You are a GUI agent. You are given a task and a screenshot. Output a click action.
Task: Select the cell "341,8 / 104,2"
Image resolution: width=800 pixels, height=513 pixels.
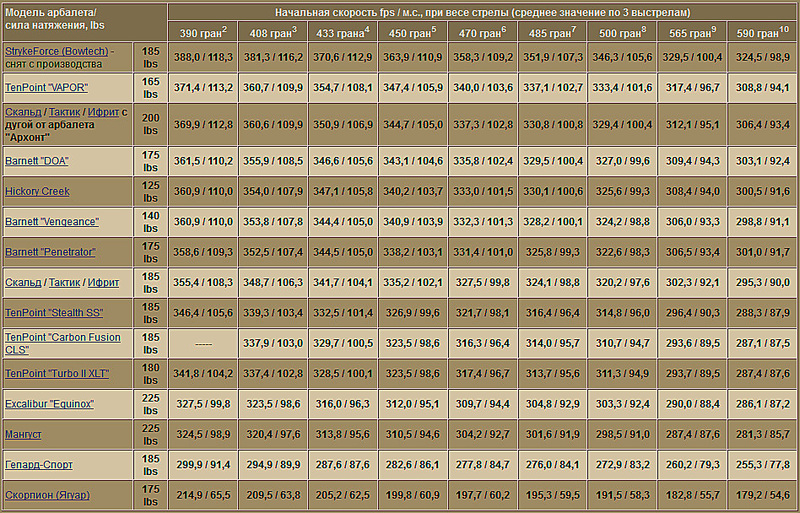click(x=203, y=374)
